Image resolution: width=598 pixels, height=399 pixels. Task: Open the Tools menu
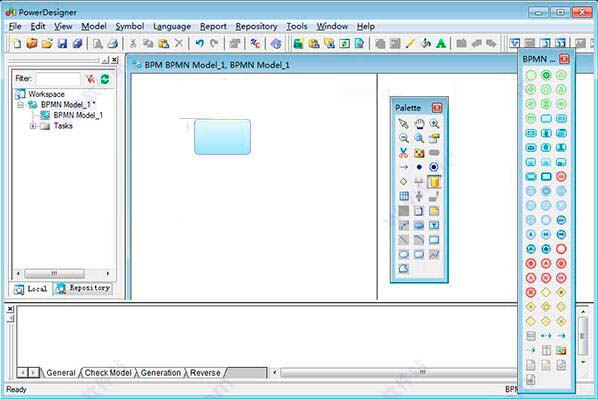tap(297, 26)
